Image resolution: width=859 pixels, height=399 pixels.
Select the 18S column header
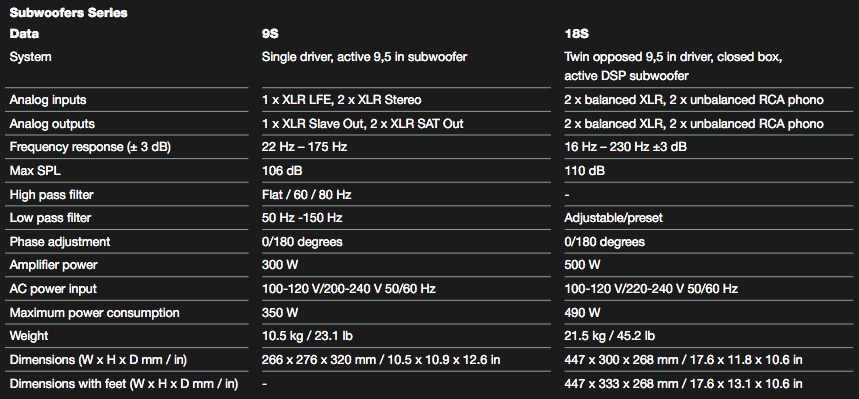(576, 34)
